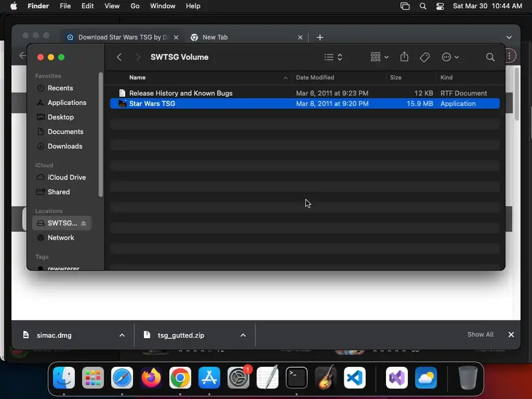The image size is (532, 399).
Task: Switch to the Download Star Wars TSG tab
Action: point(123,37)
